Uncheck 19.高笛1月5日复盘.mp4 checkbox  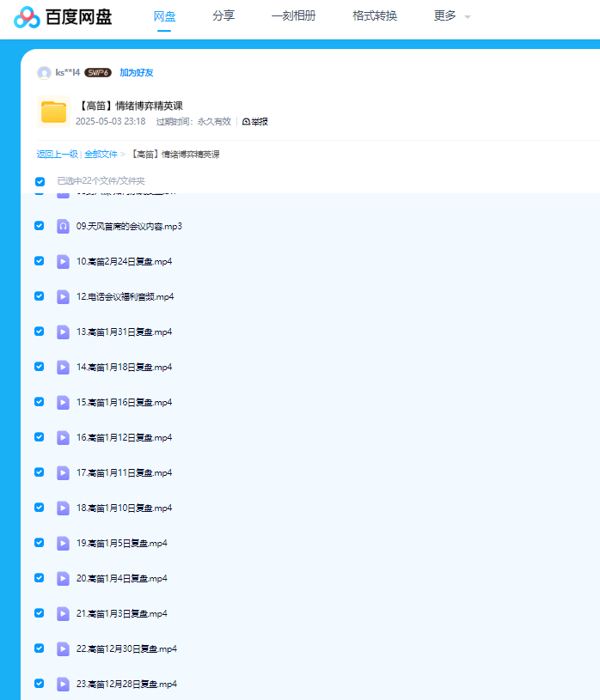(40, 543)
